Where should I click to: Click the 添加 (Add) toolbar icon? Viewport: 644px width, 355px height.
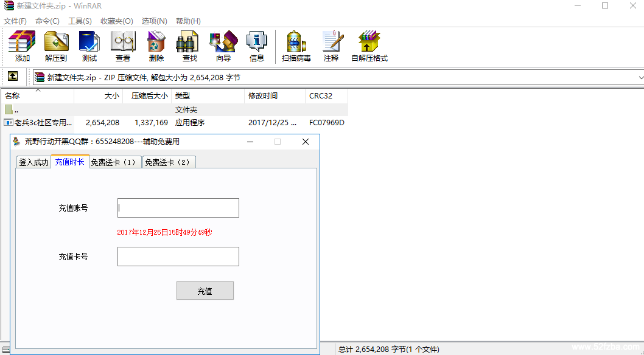22,41
